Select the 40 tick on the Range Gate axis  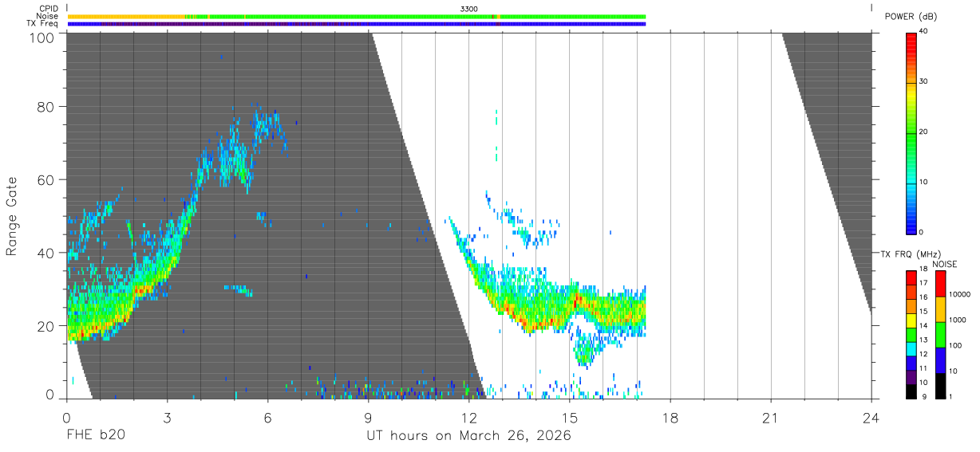[46, 253]
